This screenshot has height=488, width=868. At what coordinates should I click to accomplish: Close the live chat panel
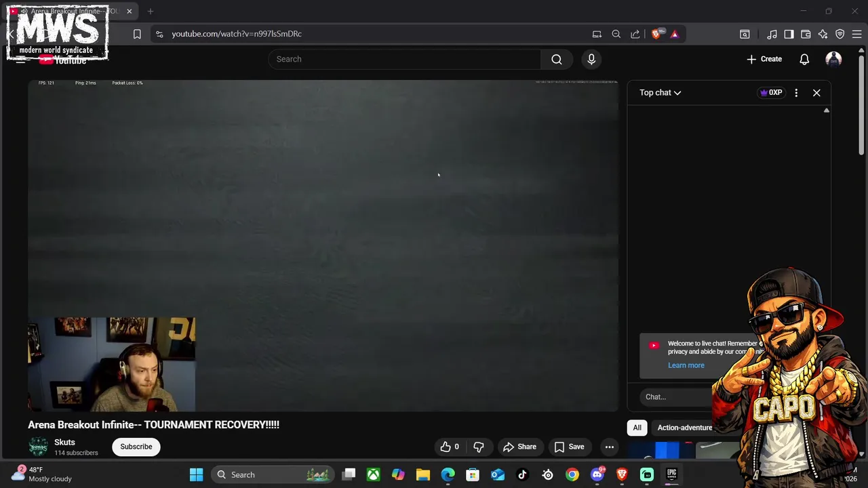[x=816, y=93]
